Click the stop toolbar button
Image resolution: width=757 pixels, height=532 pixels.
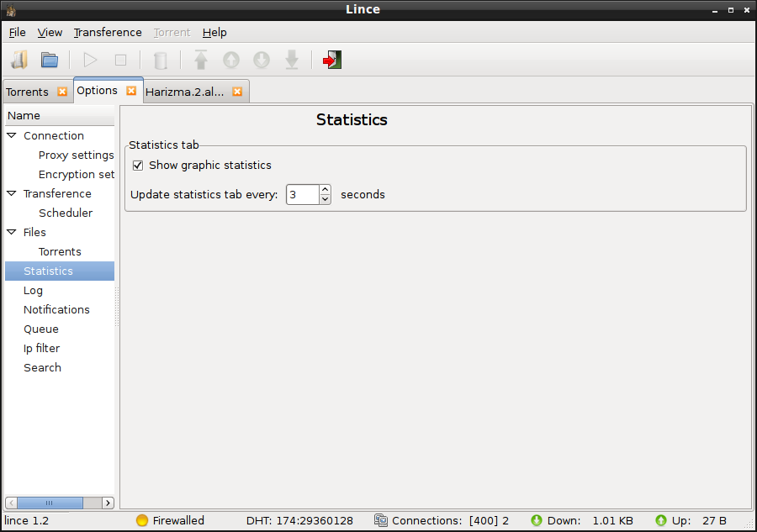(x=120, y=60)
